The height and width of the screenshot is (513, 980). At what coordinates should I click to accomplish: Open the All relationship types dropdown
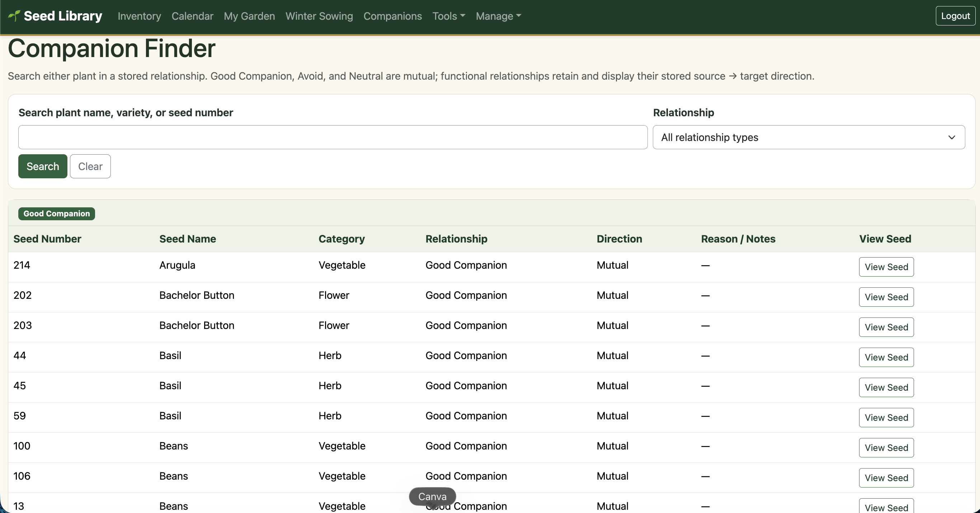click(809, 137)
